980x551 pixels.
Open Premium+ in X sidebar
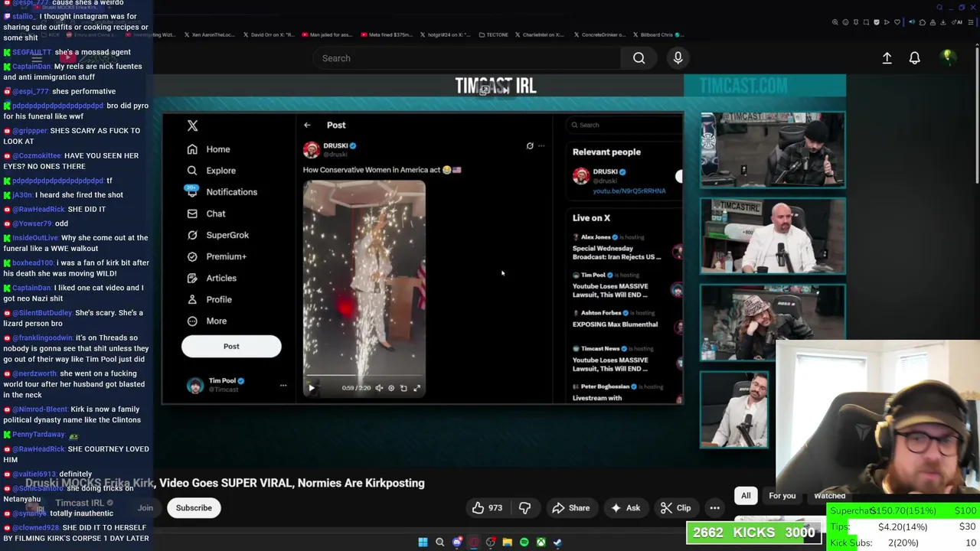point(217,256)
